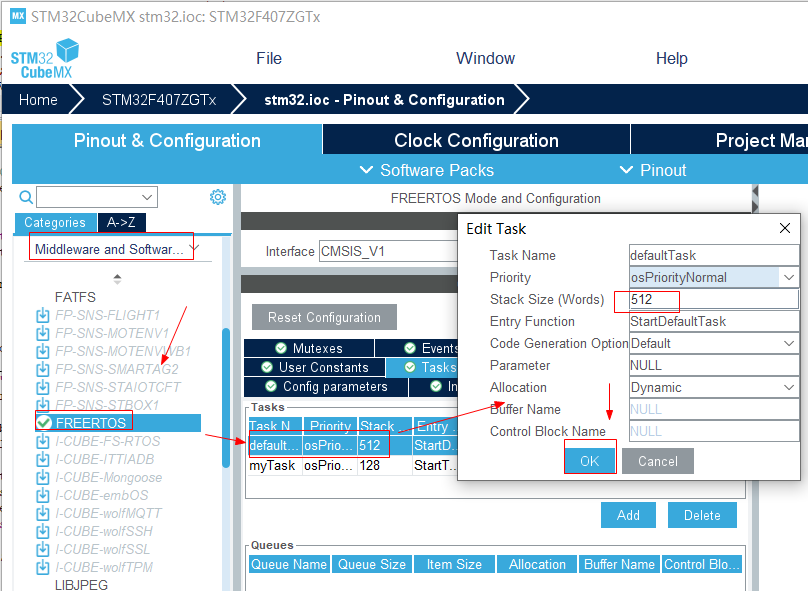This screenshot has height=591, width=808.
Task: Click download icon next to I-CUBE-wolfTPM
Action: coord(43,567)
